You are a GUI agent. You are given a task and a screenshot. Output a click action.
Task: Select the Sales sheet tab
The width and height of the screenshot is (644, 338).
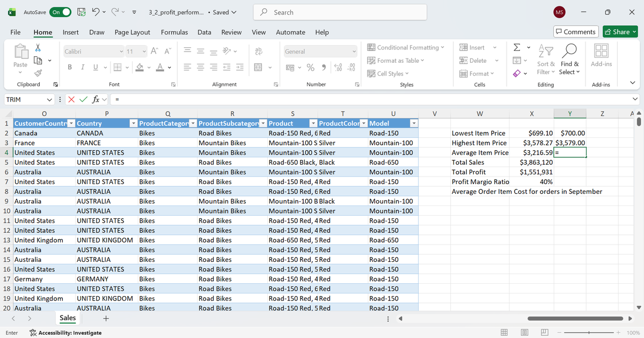[68, 318]
